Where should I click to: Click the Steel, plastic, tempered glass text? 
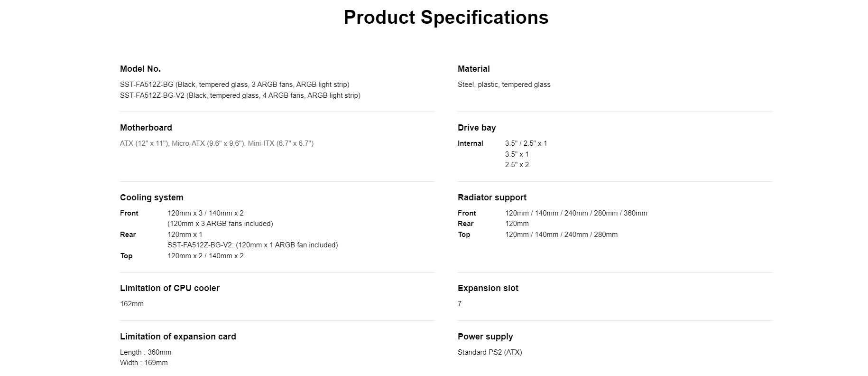[504, 85]
